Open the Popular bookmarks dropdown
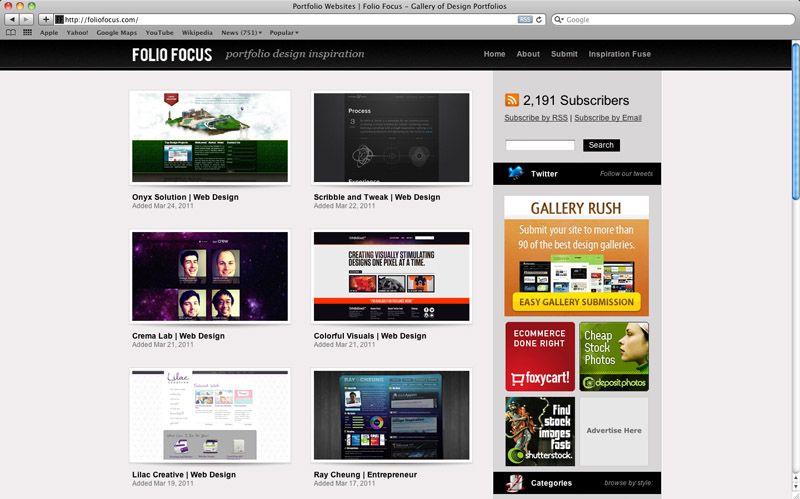Screen dimensions: 800x499 pyautogui.click(x=284, y=33)
